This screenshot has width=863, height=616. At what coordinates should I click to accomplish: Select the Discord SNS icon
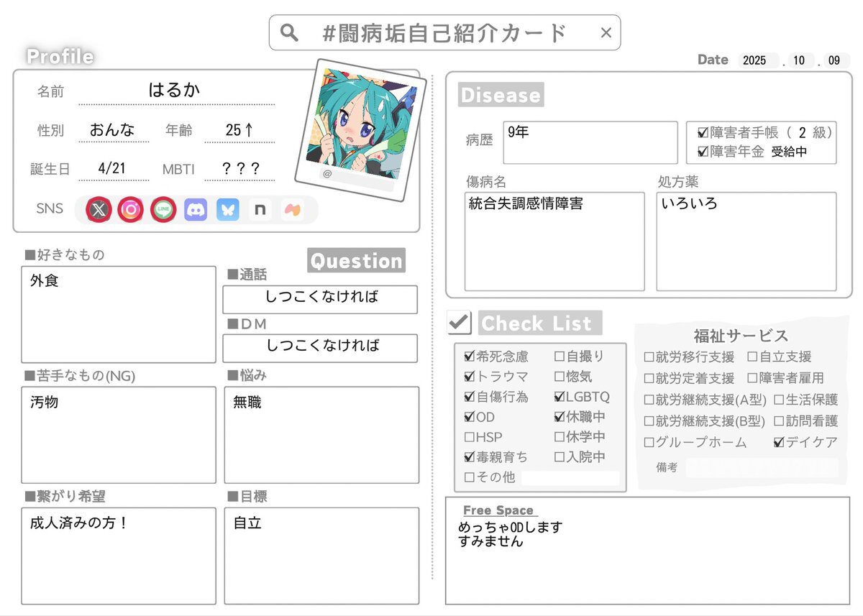[x=196, y=210]
